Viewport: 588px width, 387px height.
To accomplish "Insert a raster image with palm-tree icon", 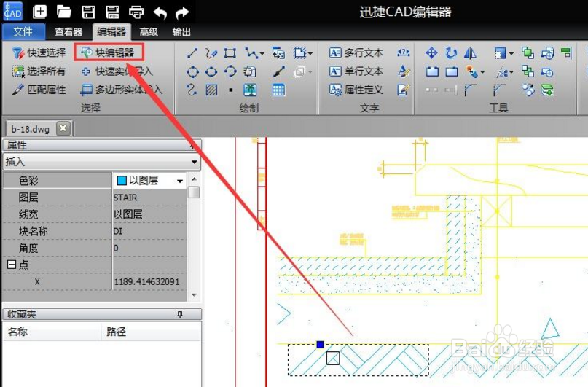I will pos(250,90).
